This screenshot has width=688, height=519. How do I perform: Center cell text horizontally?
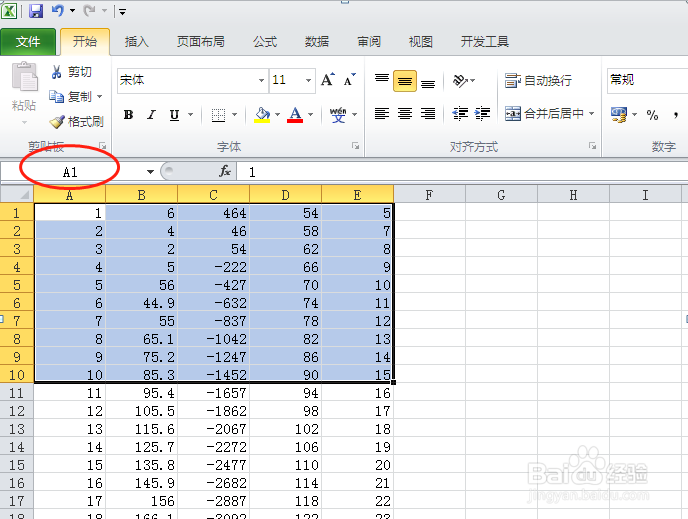click(x=405, y=114)
